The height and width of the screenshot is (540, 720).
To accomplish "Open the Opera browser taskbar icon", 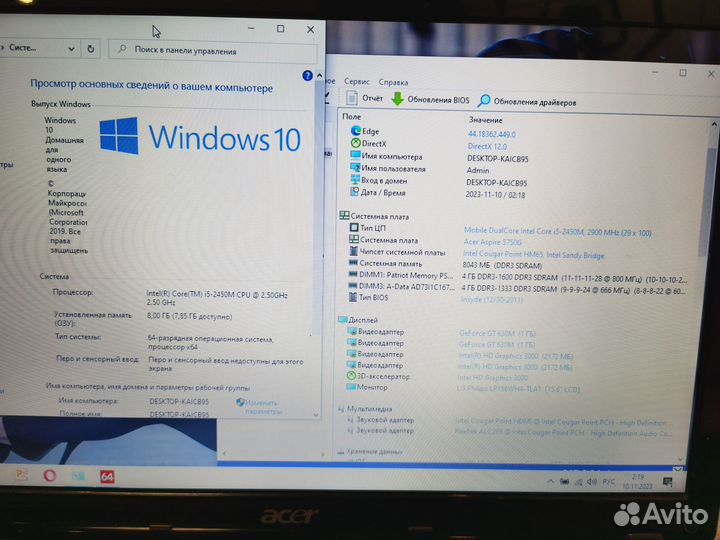I will point(50,475).
